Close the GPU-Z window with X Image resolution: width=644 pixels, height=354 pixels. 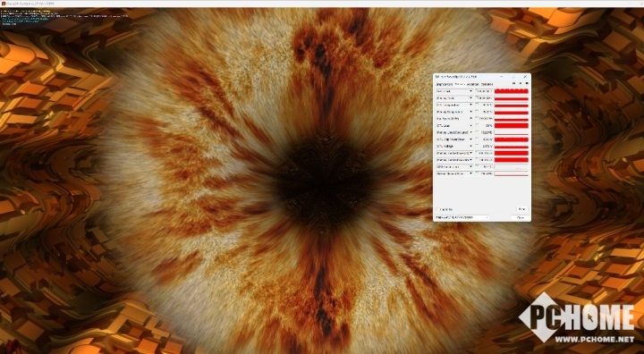point(525,76)
